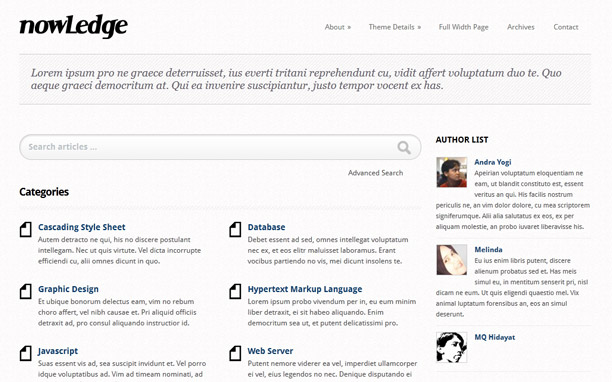Click the AUTHOR LIST heading
612x382 pixels.
click(462, 140)
